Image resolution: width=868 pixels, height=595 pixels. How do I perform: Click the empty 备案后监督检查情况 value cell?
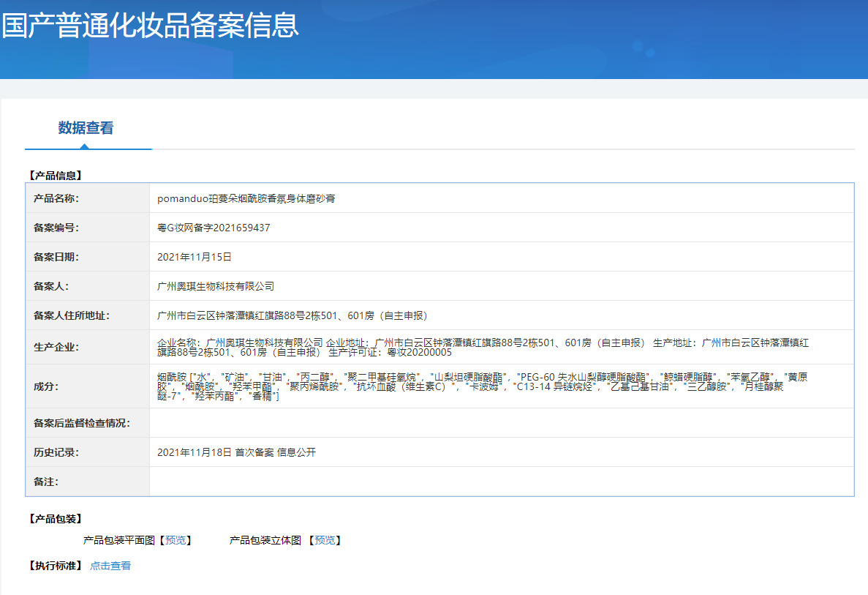(501, 423)
